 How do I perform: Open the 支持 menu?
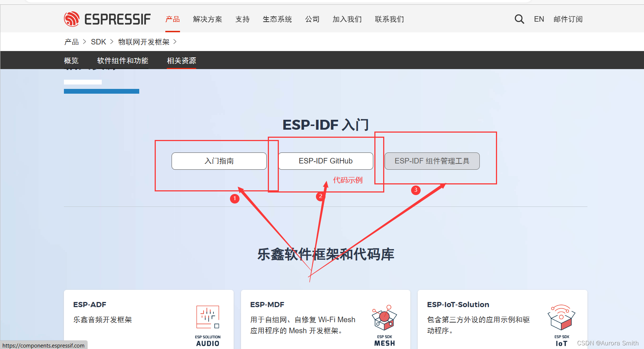(242, 19)
